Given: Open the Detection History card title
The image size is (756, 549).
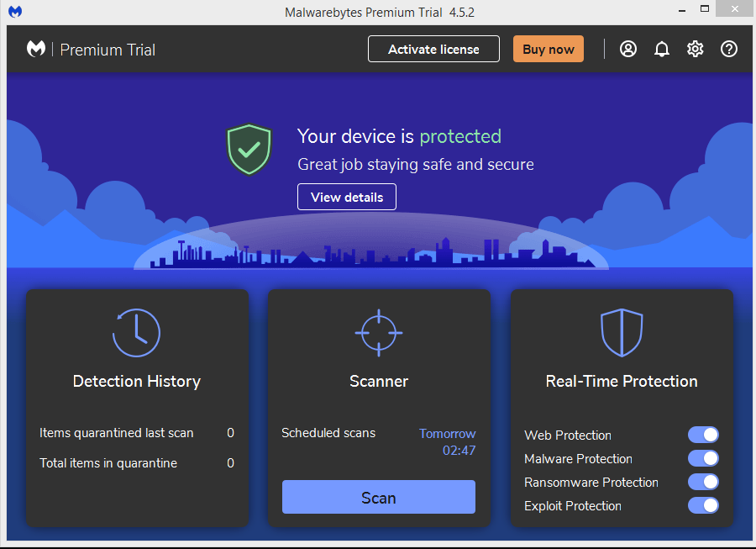Looking at the screenshot, I should pos(137,381).
